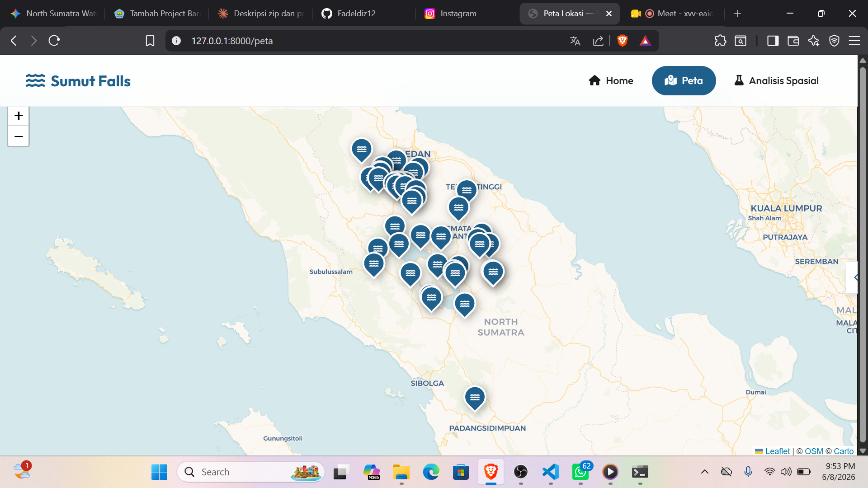Open the Home navigation link
868x488 pixels.
(x=611, y=80)
